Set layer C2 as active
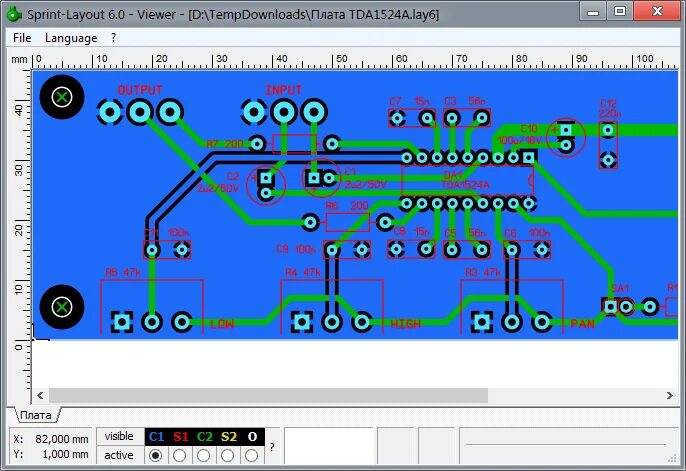686x471 pixels. pyautogui.click(x=203, y=456)
